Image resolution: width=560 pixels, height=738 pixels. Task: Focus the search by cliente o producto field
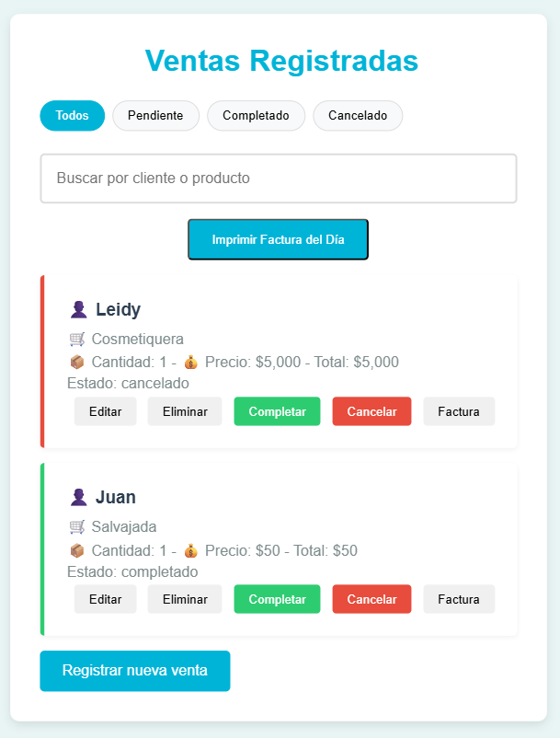pyautogui.click(x=278, y=178)
